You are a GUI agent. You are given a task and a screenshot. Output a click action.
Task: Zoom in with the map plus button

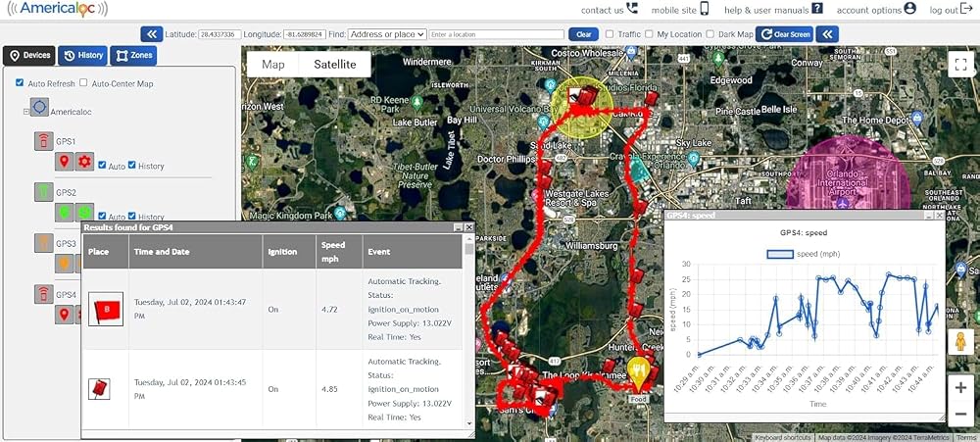(960, 387)
